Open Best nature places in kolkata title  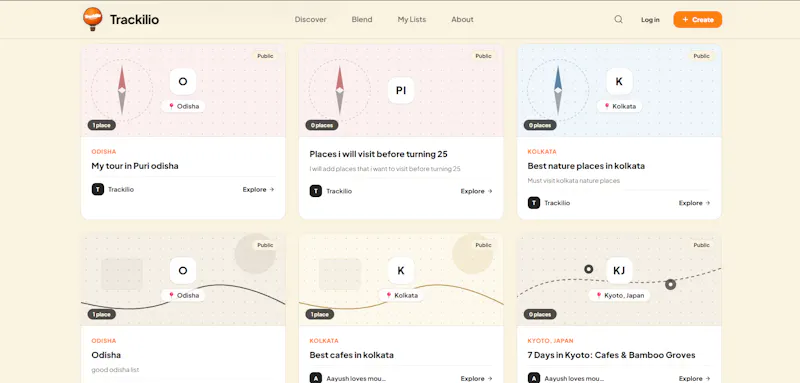click(586, 166)
